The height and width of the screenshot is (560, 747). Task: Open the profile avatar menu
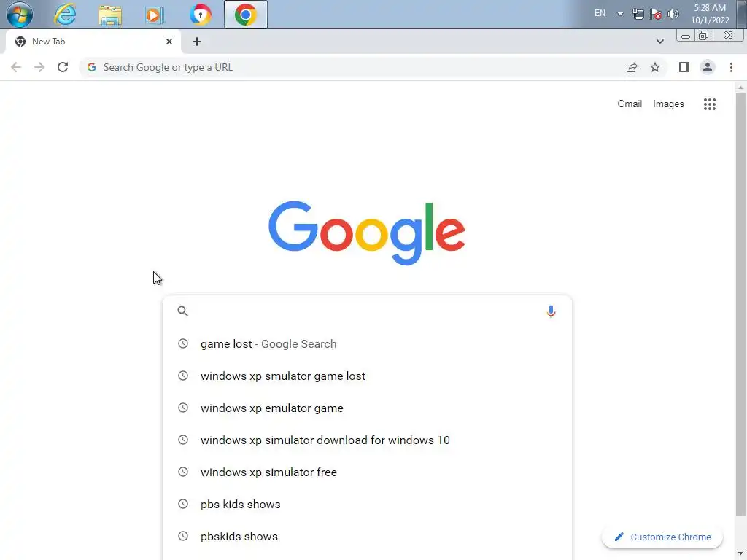tap(708, 67)
